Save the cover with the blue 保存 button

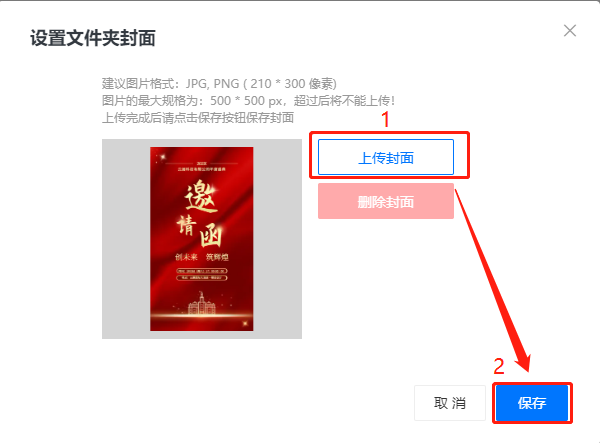[532, 403]
